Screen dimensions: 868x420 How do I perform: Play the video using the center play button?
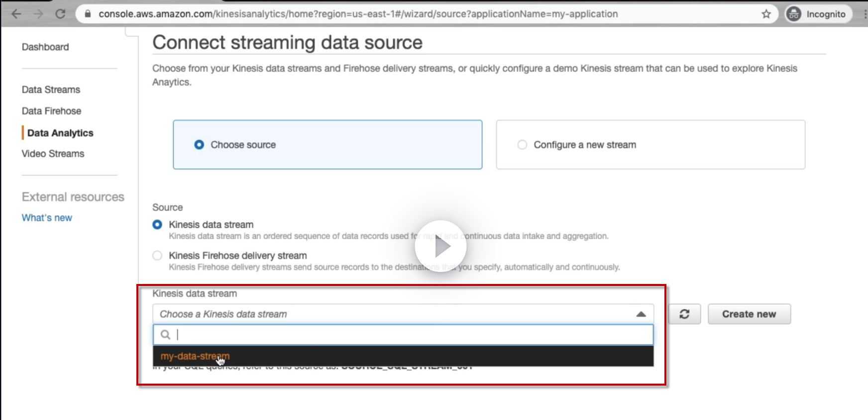pyautogui.click(x=440, y=246)
